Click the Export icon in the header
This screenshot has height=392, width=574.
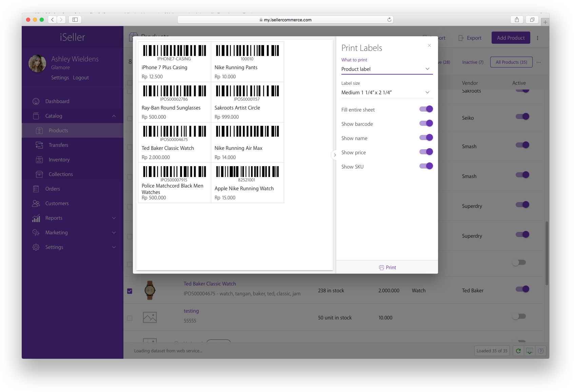pyautogui.click(x=461, y=38)
